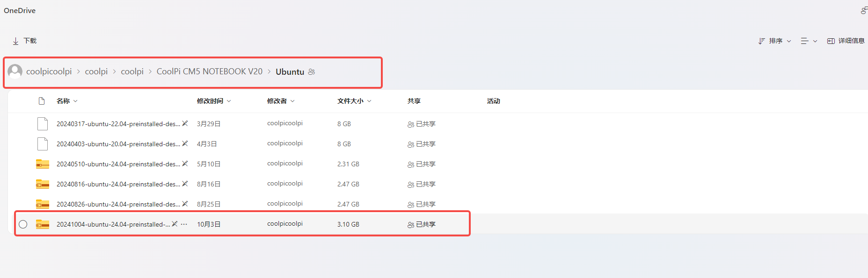Click zip icon of 20240510-ubuntu-24.04 row
Screen dimensions: 868x278
(x=43, y=164)
